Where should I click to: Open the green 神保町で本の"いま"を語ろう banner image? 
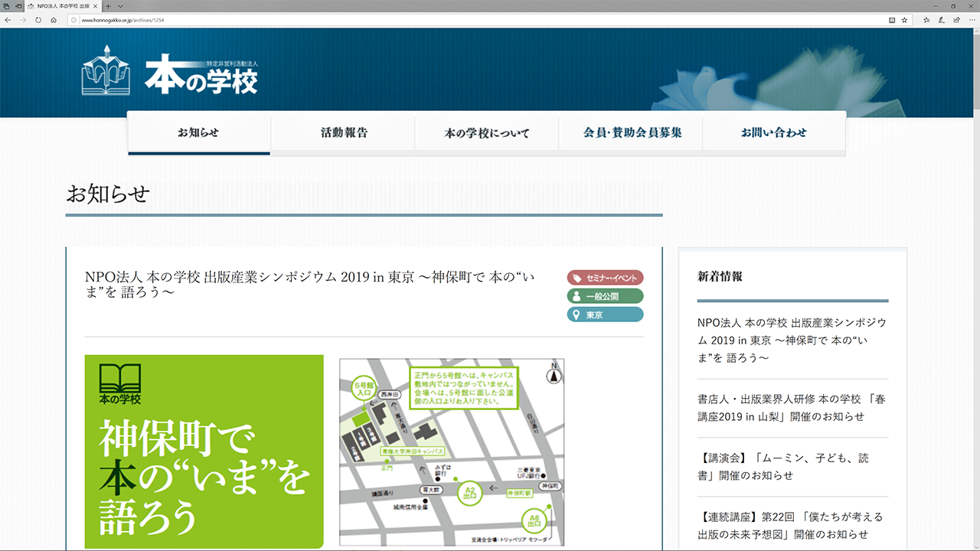coord(204,453)
